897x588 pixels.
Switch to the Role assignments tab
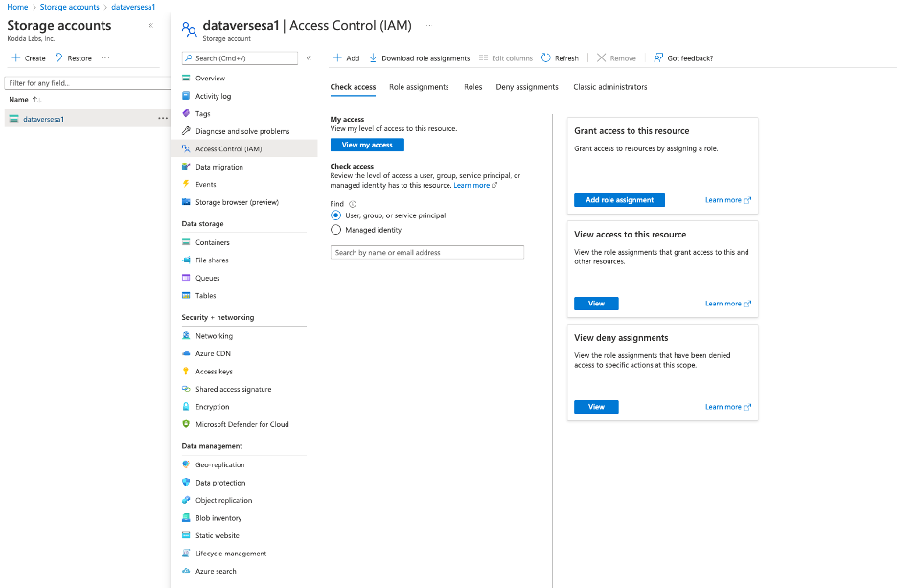pyautogui.click(x=419, y=87)
